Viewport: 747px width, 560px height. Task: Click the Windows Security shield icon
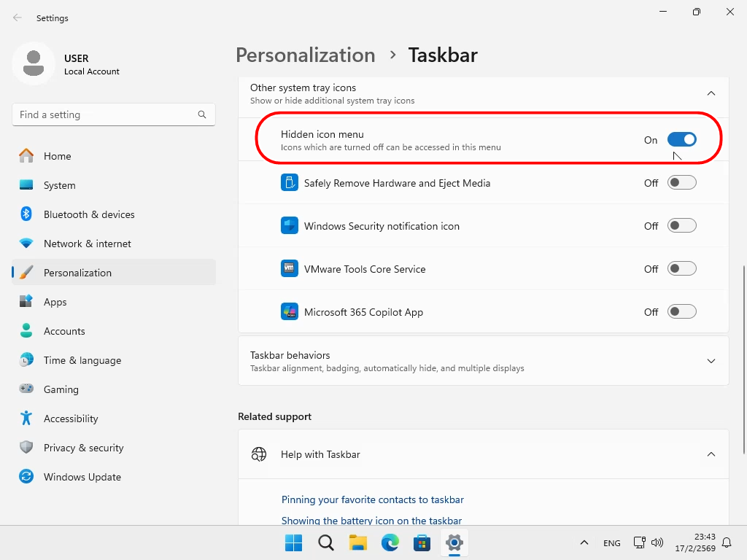pos(290,226)
